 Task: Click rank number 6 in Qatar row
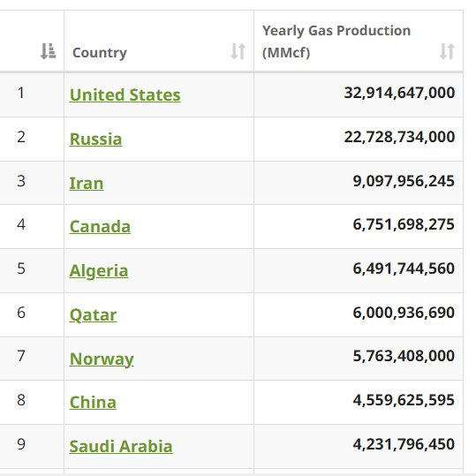pos(21,313)
